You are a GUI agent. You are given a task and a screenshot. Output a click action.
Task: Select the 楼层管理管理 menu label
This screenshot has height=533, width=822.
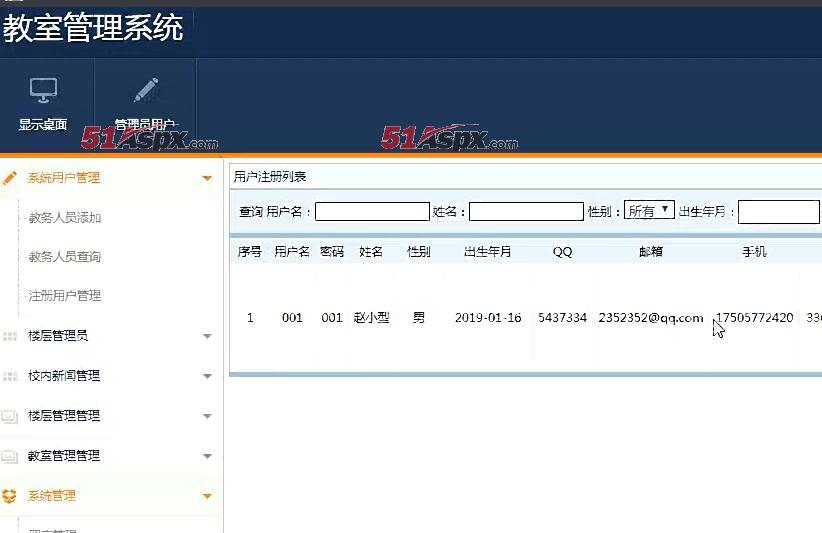(x=64, y=416)
